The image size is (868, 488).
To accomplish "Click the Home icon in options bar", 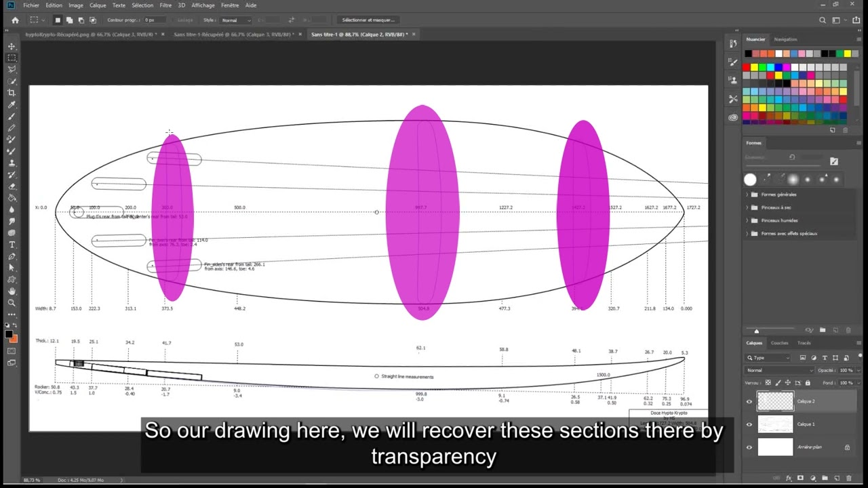I will tap(15, 20).
